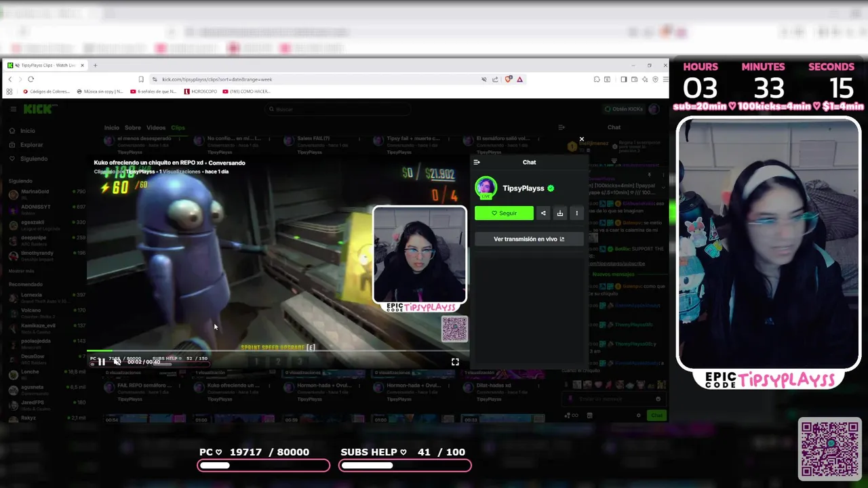868x488 pixels.
Task: Open the (165) COMO HACER bookmark
Action: tap(247, 91)
